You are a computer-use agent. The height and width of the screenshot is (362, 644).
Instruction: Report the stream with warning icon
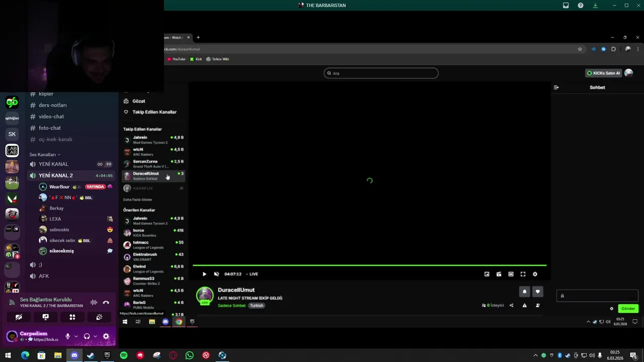point(524,305)
